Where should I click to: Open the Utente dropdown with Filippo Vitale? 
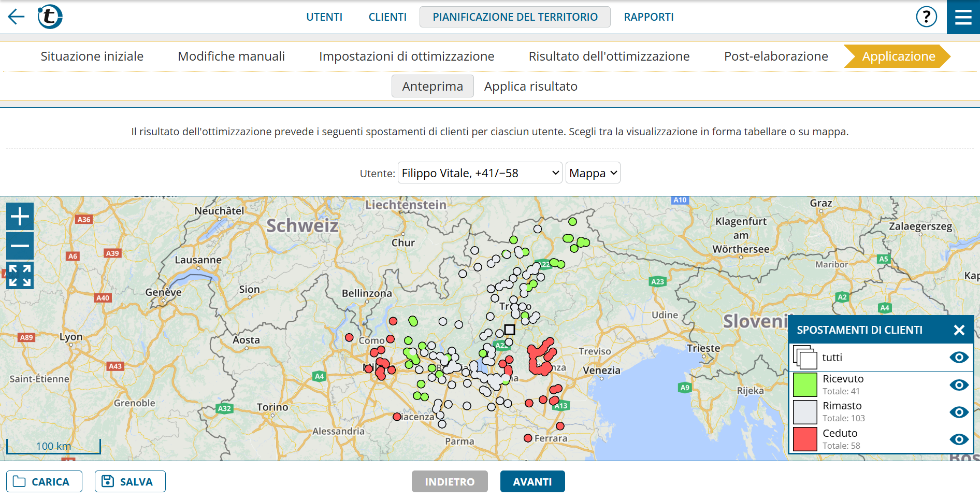coord(480,173)
